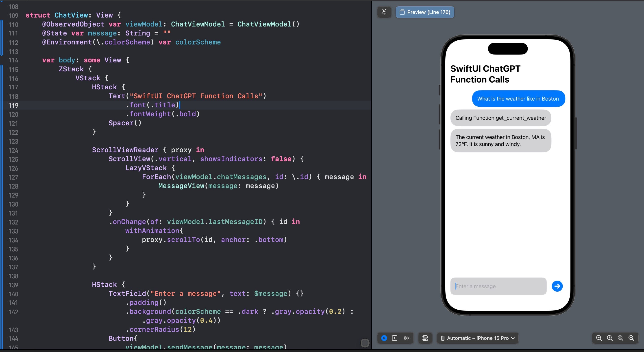
Task: Zoom the preview to 100%
Action: coord(610,338)
